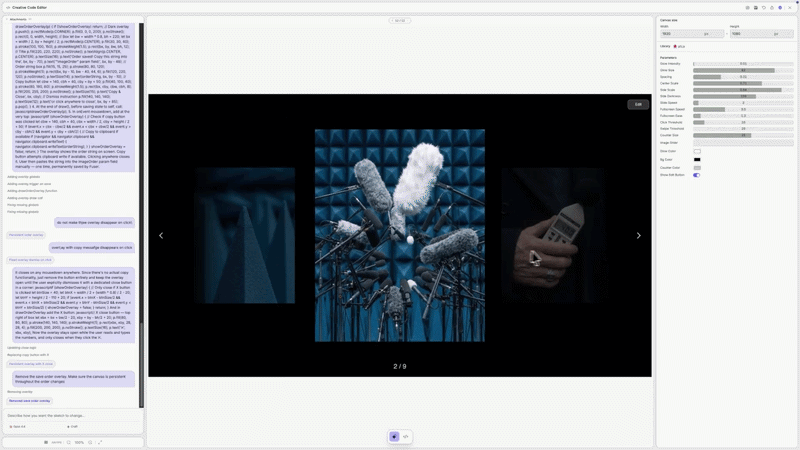
Task: Click the purple icon in top-right toolbar
Action: pos(780,8)
